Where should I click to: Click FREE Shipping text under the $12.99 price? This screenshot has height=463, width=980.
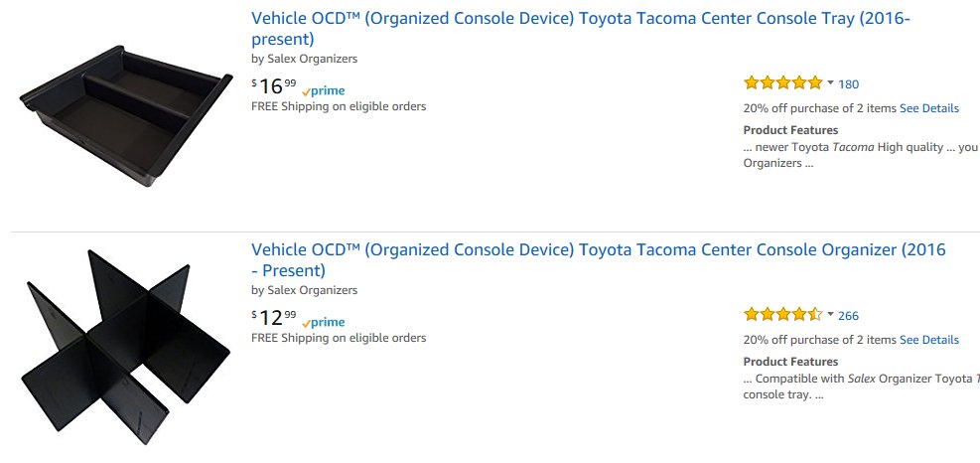click(339, 338)
